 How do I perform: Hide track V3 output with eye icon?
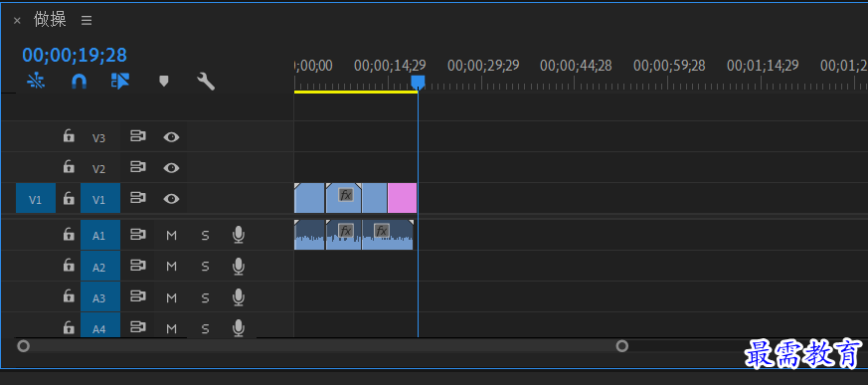[x=171, y=137]
